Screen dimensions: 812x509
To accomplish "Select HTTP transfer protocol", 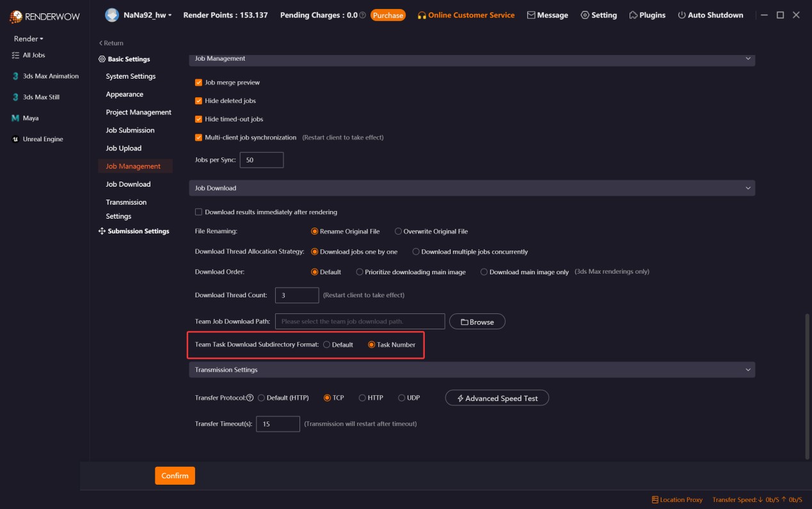I will click(362, 398).
